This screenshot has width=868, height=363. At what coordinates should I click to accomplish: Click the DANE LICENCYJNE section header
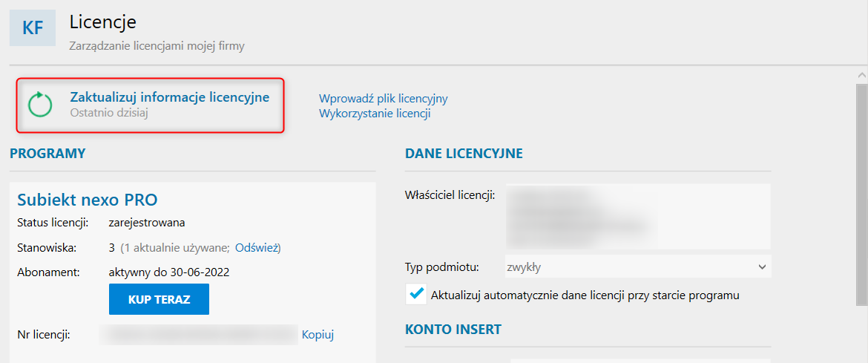point(464,154)
